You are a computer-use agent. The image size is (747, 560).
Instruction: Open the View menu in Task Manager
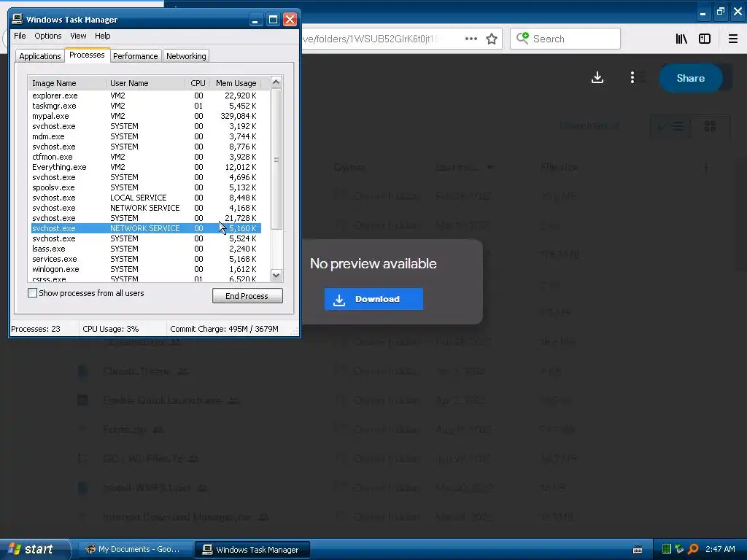[78, 36]
